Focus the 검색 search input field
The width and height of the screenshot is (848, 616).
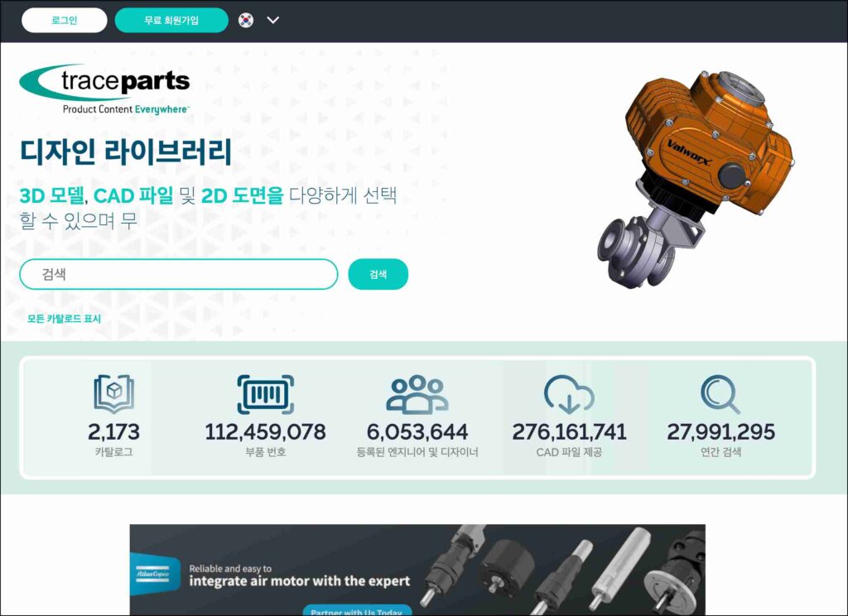(x=178, y=274)
